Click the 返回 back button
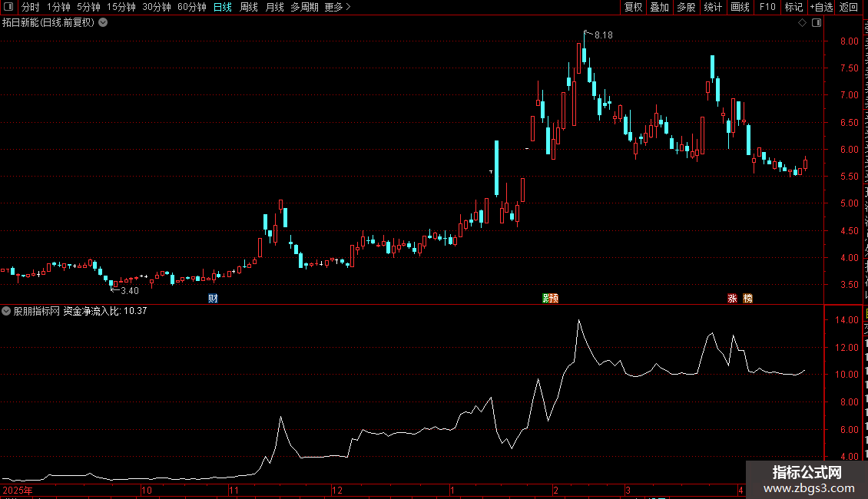This screenshot has width=868, height=499. (848, 7)
